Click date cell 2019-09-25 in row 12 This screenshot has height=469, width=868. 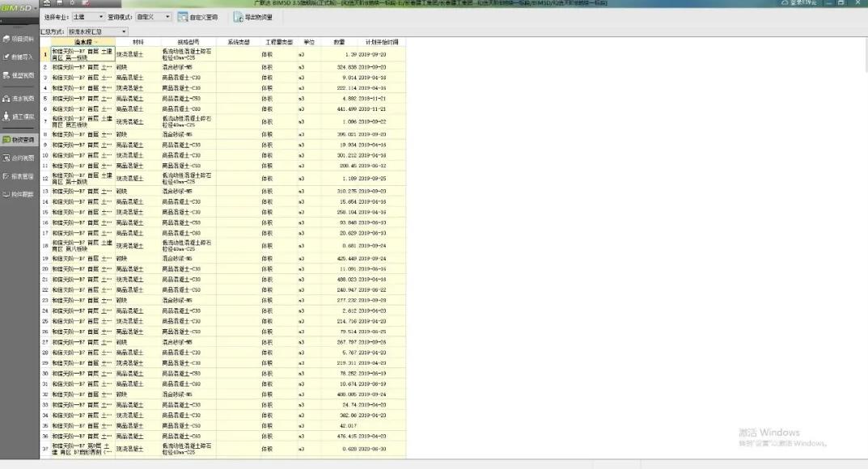pyautogui.click(x=381, y=179)
